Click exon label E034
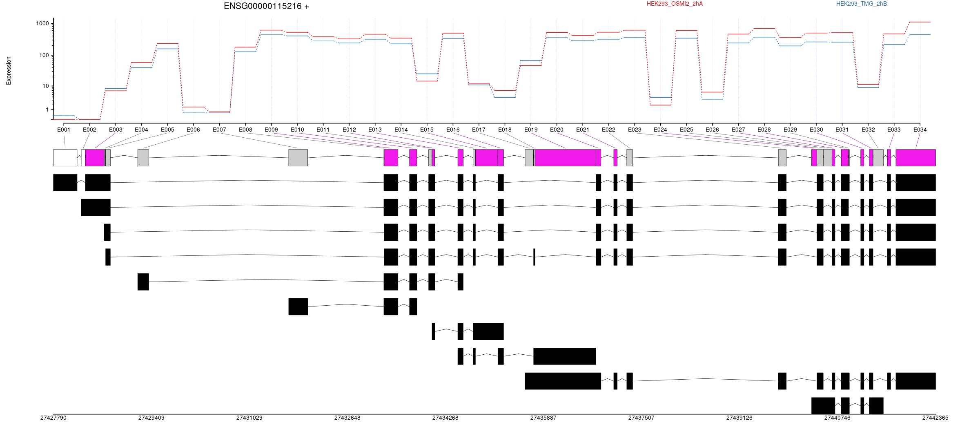Screen dimensions: 980x425 (x=920, y=130)
